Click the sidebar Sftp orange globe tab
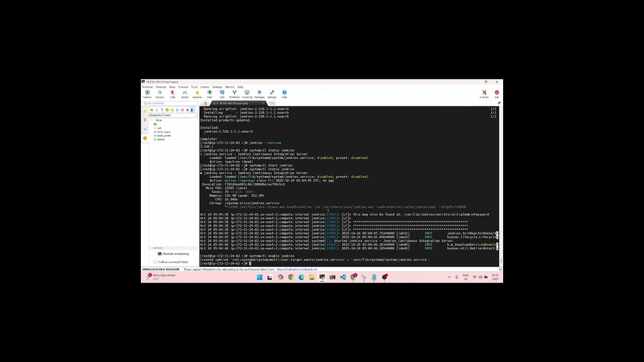 (x=145, y=138)
